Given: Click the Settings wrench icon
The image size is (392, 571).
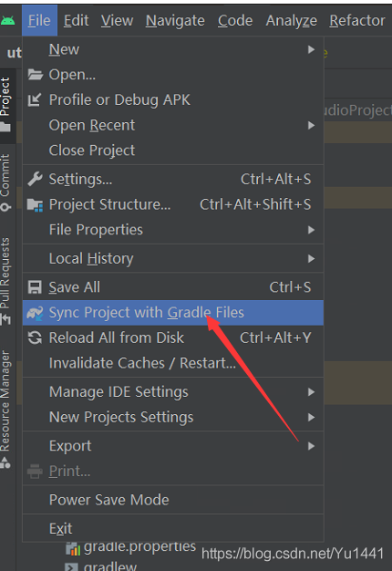Looking at the screenshot, I should (x=35, y=179).
